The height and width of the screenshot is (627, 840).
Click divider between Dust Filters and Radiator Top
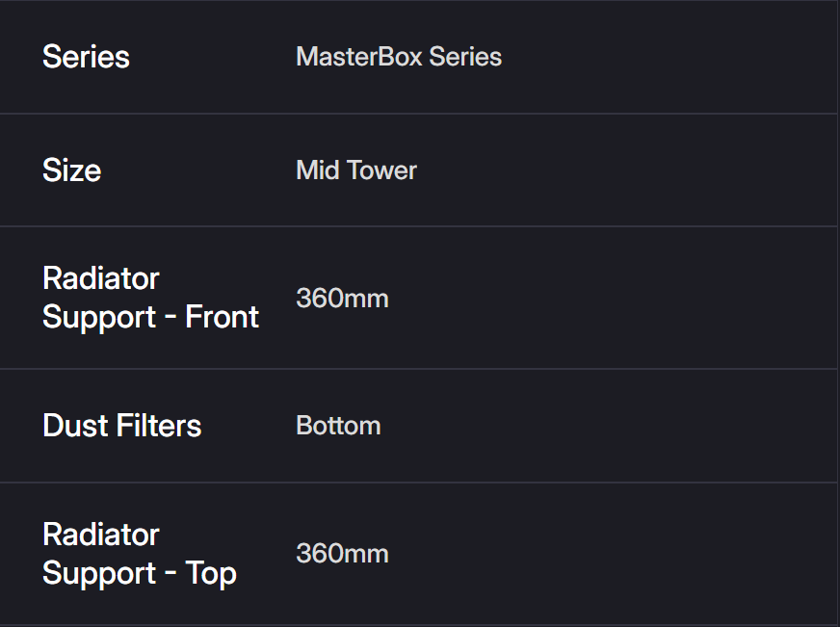[x=419, y=483]
